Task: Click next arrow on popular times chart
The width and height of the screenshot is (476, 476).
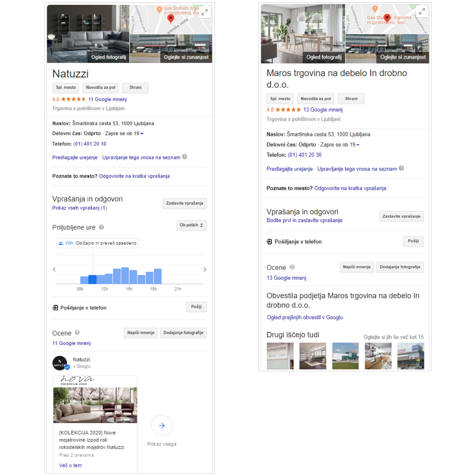Action: (x=205, y=270)
